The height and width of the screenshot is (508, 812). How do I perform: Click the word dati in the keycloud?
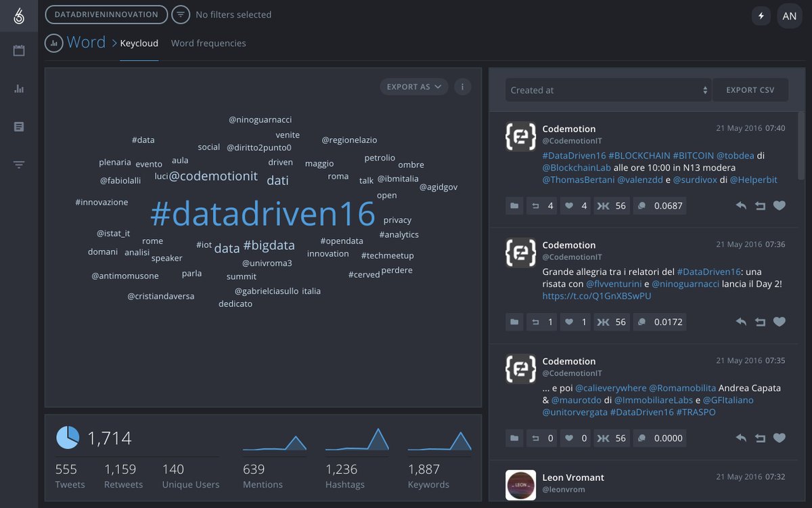point(277,180)
